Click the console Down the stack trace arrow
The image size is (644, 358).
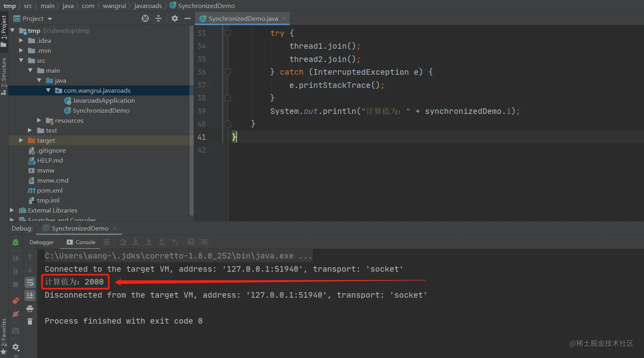click(x=30, y=270)
